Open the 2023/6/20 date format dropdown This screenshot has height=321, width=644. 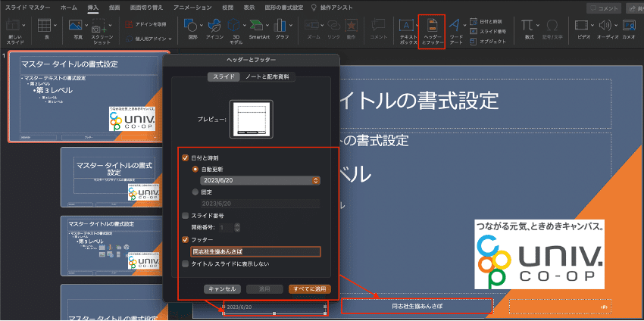260,180
